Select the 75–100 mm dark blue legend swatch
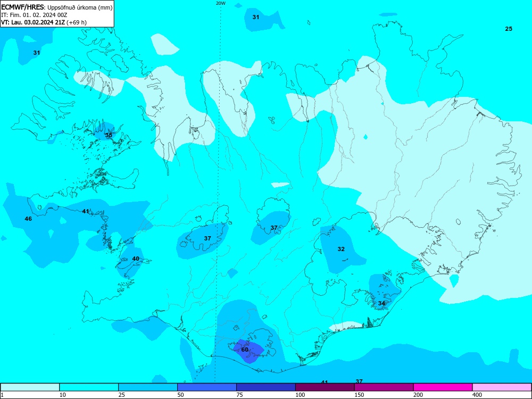 click(x=266, y=387)
